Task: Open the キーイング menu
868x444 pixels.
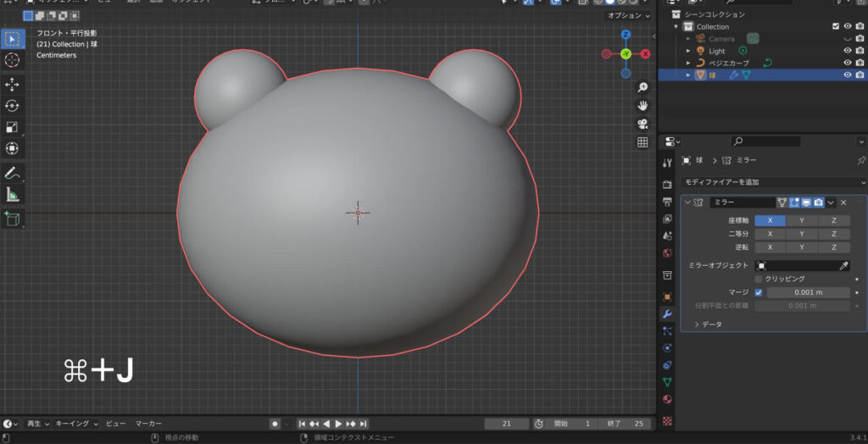Action: [76, 423]
